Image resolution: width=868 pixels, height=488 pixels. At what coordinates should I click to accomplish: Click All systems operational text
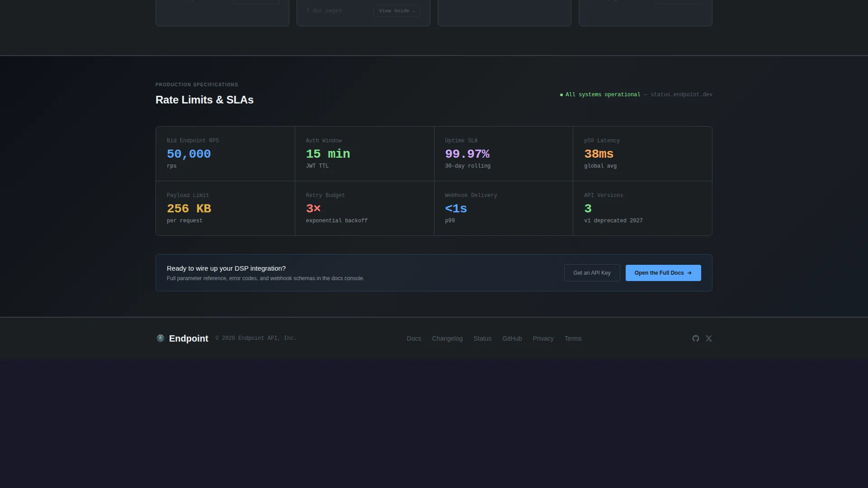click(x=603, y=94)
